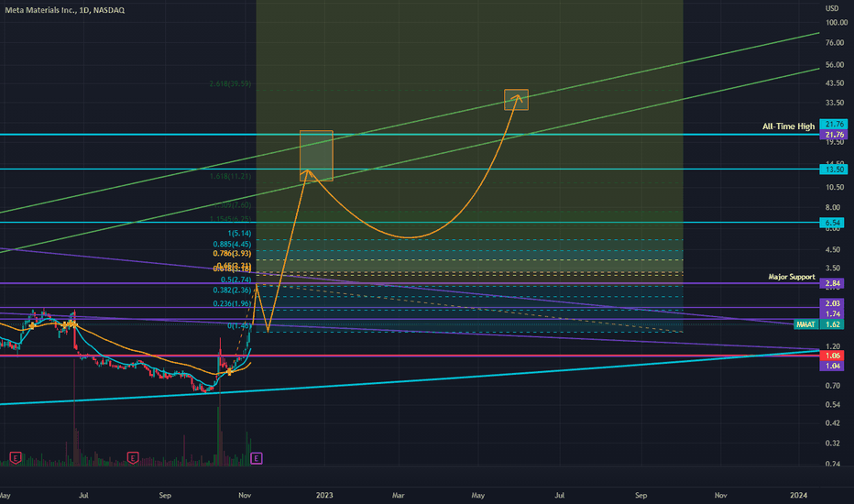Click the 0.236(1.96) Fibonacci level label

[x=232, y=303]
